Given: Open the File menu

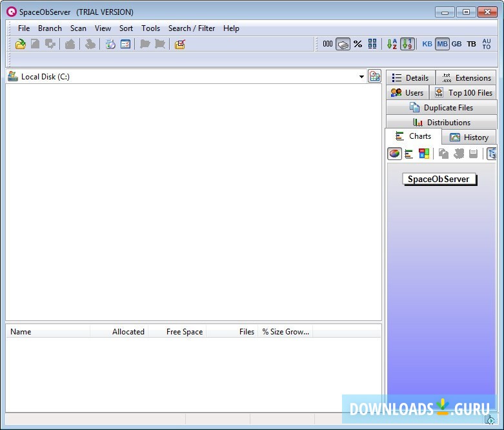Looking at the screenshot, I should pos(24,28).
